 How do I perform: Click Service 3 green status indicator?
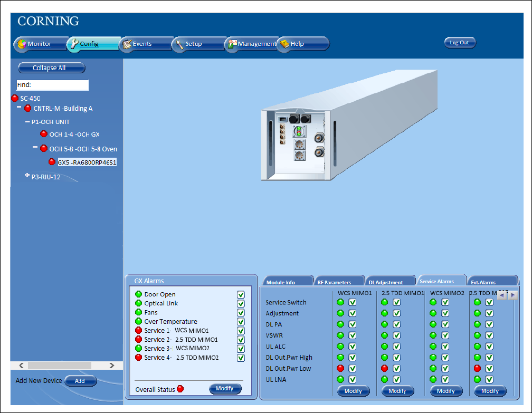coord(138,348)
